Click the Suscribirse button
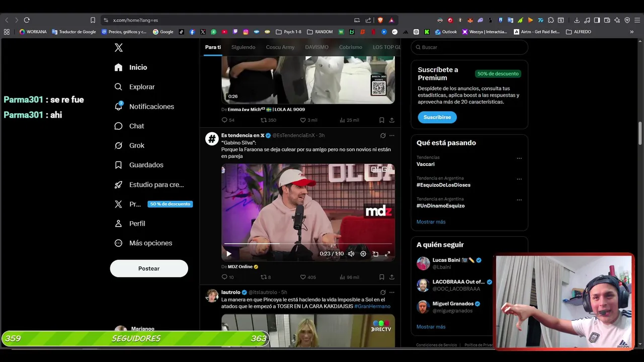This screenshot has width=644, height=362. point(437,117)
